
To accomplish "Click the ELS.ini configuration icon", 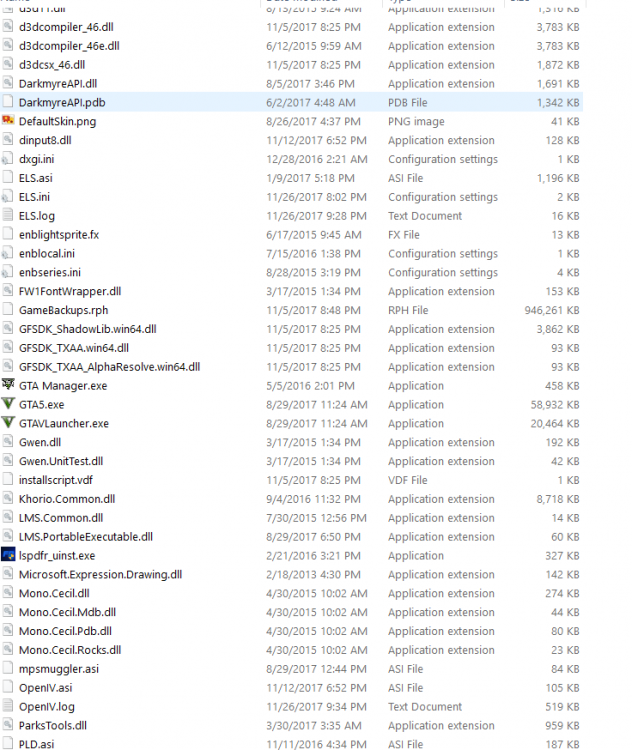I will [x=8, y=197].
